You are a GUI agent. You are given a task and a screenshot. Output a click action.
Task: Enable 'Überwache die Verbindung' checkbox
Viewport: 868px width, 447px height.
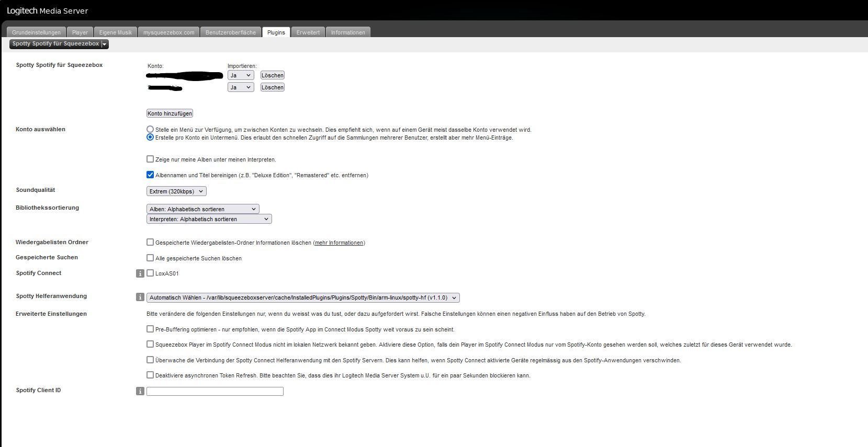[150, 360]
